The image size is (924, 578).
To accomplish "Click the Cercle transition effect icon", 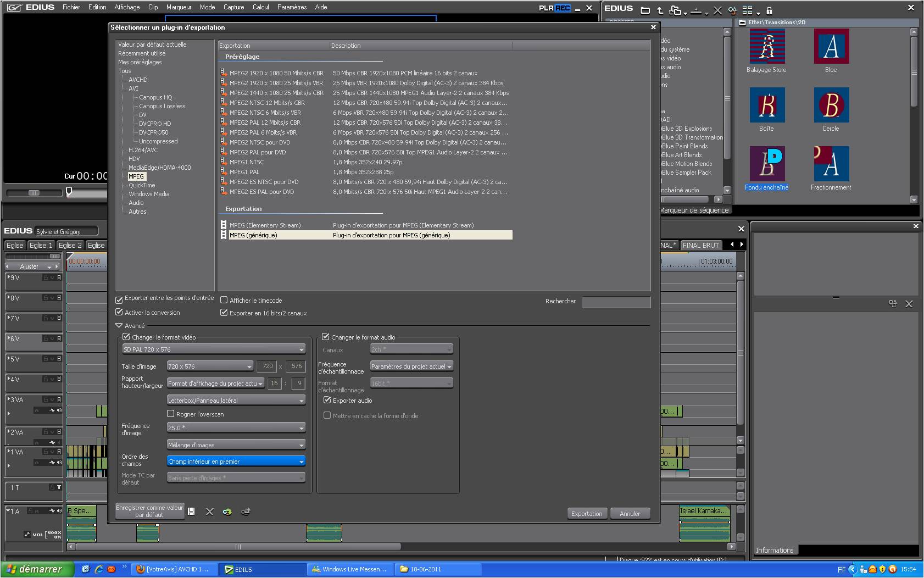I will point(831,105).
